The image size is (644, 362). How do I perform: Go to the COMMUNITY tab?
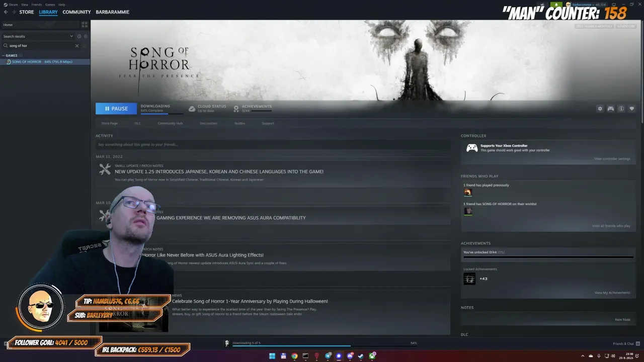[76, 12]
